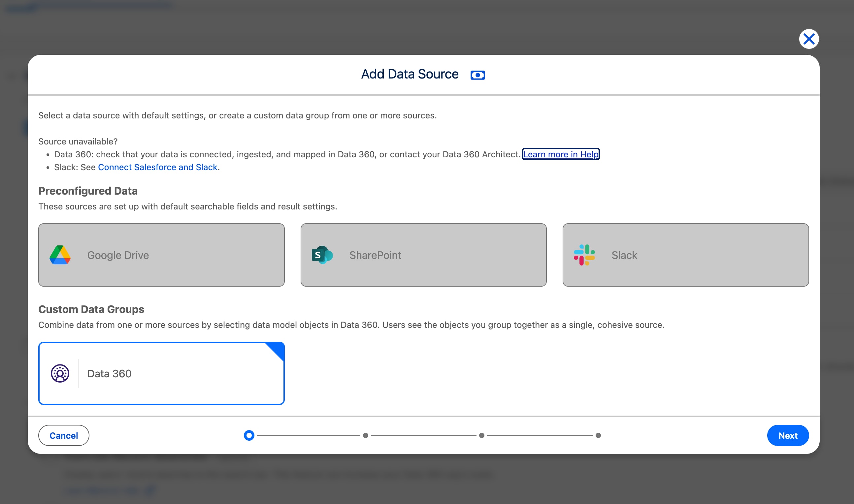The image size is (854, 504).
Task: Click the second progress step dot
Action: [366, 435]
